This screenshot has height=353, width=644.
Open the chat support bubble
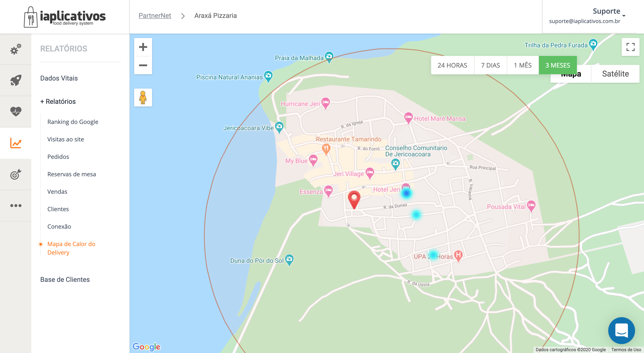point(621,331)
